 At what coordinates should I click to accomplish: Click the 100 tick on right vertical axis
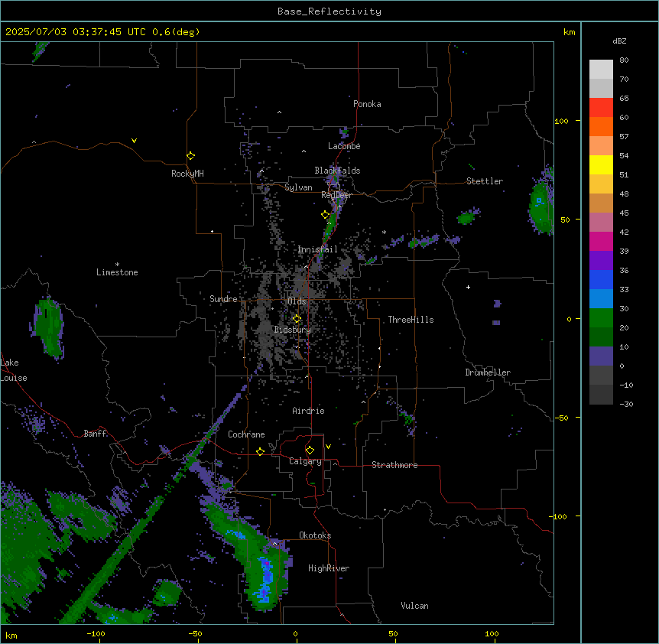coord(561,121)
